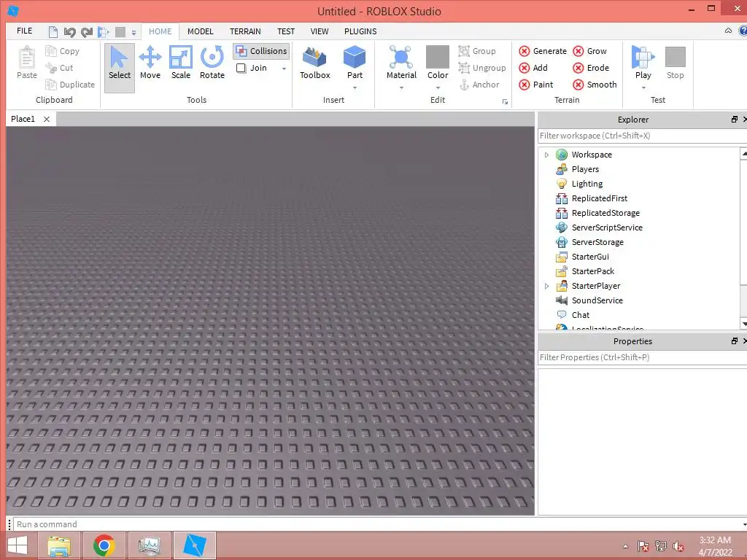Pick the Rotate tool

coord(212,63)
